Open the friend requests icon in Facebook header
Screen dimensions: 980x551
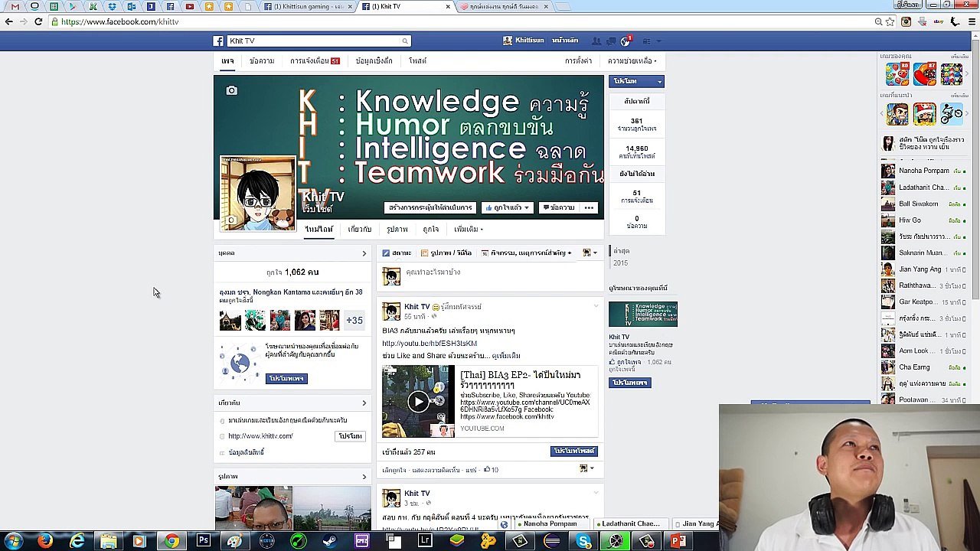[x=596, y=41]
